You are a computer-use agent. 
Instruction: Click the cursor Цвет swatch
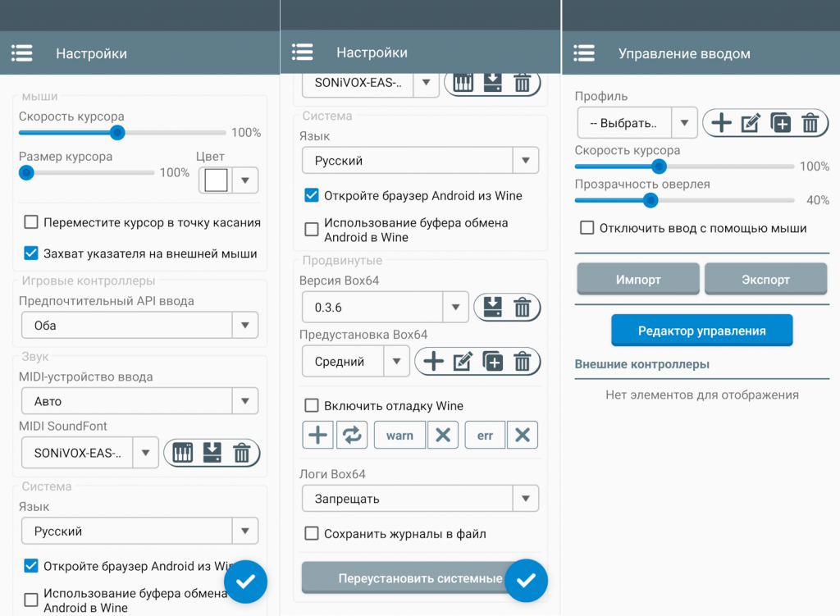(216, 180)
